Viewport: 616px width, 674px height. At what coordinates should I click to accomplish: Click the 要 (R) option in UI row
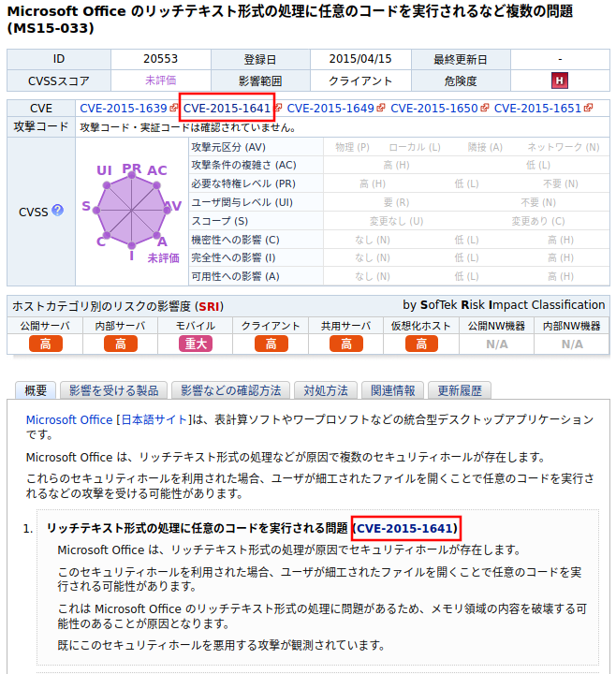coord(396,202)
